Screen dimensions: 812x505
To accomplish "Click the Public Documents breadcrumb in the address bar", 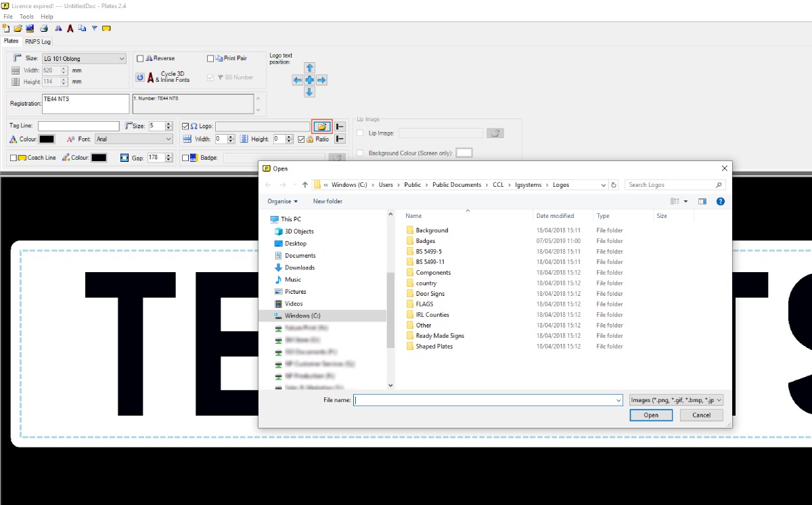I will click(457, 185).
